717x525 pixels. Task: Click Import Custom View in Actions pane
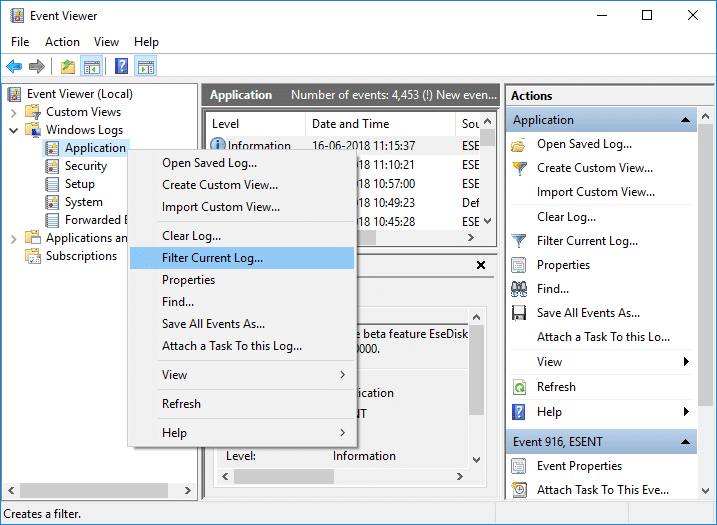[595, 192]
